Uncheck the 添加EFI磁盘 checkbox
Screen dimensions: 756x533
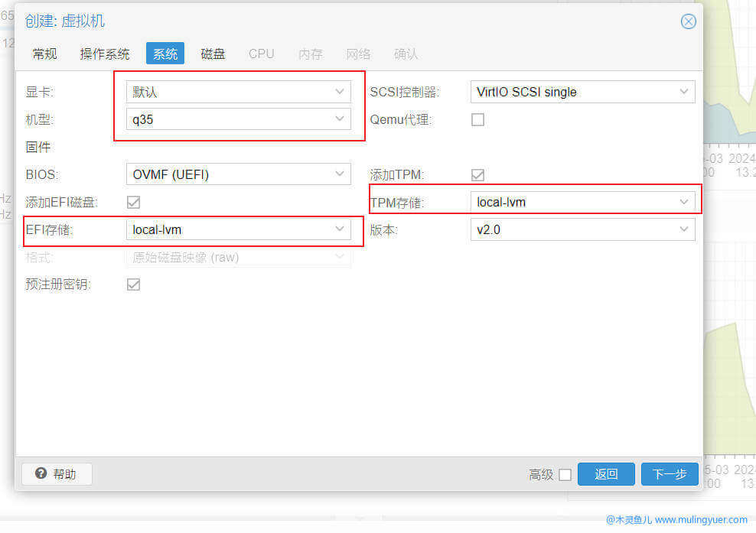(x=133, y=202)
